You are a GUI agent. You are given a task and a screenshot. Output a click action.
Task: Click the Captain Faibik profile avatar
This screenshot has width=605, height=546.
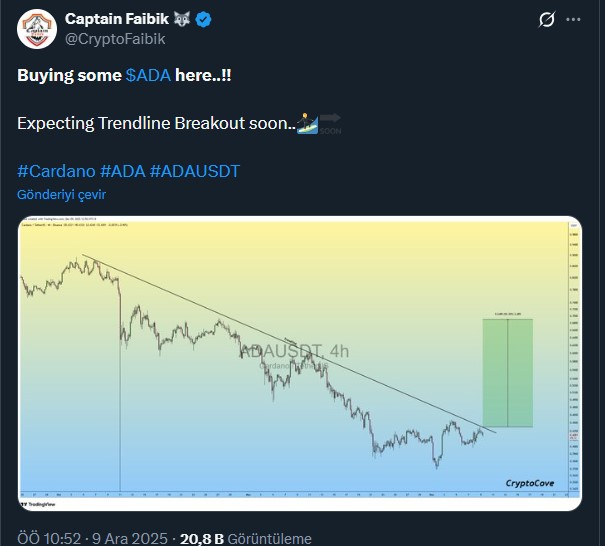click(x=37, y=29)
